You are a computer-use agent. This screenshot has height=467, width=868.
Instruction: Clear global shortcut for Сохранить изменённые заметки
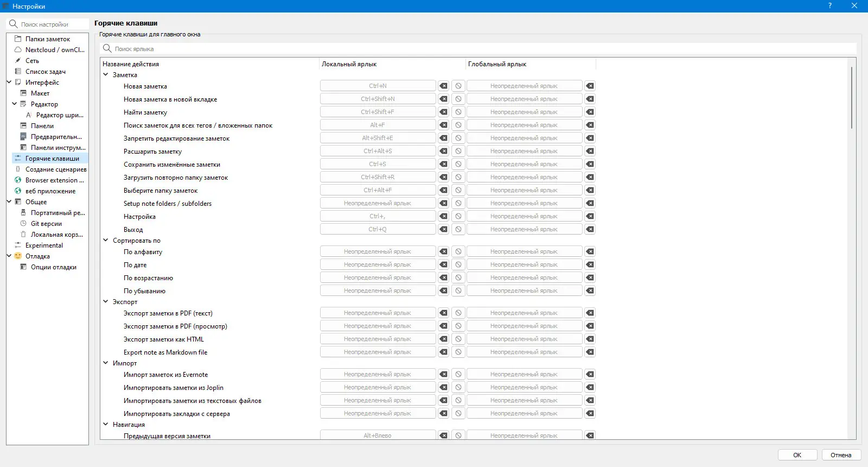coord(590,164)
